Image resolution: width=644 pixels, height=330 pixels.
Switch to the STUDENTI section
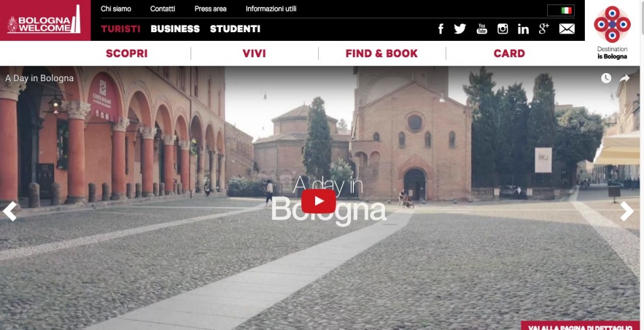[x=235, y=29]
